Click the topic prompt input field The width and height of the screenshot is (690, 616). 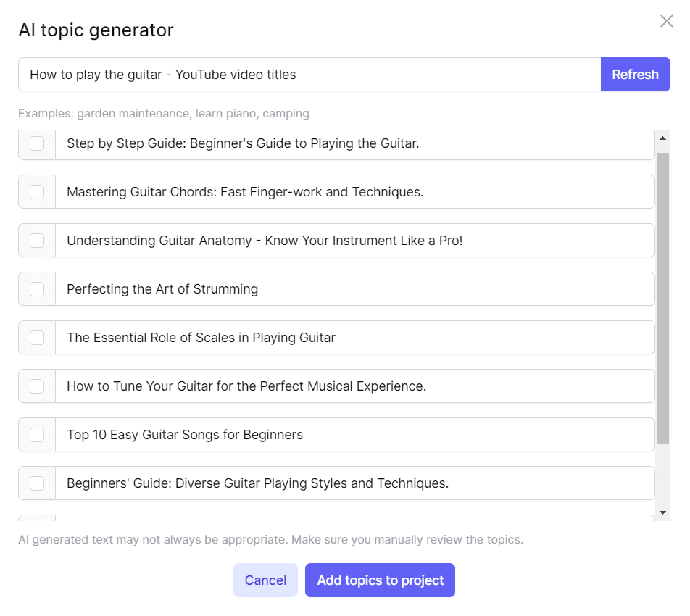pyautogui.click(x=309, y=75)
